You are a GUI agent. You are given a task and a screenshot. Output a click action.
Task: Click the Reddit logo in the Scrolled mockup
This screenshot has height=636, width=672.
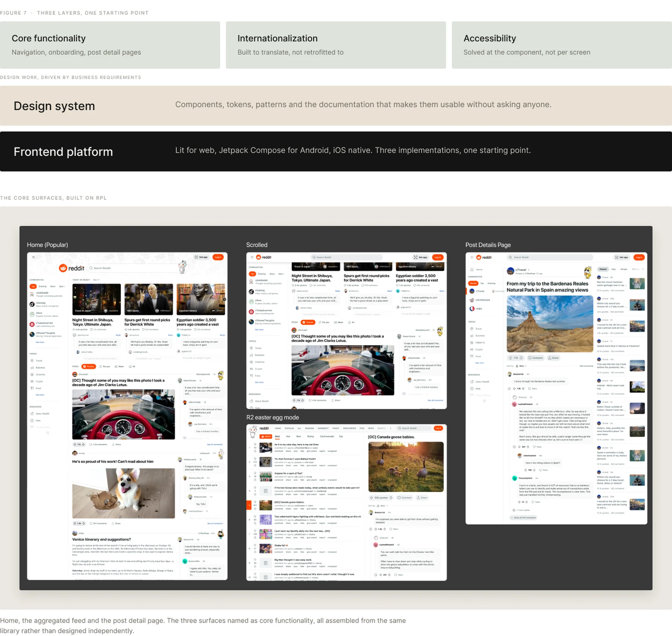coord(264,257)
